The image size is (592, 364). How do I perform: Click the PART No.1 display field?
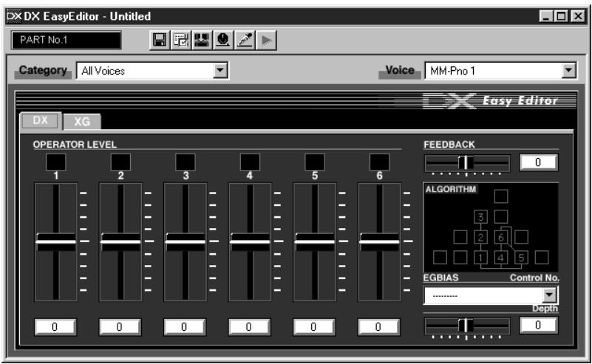point(67,40)
